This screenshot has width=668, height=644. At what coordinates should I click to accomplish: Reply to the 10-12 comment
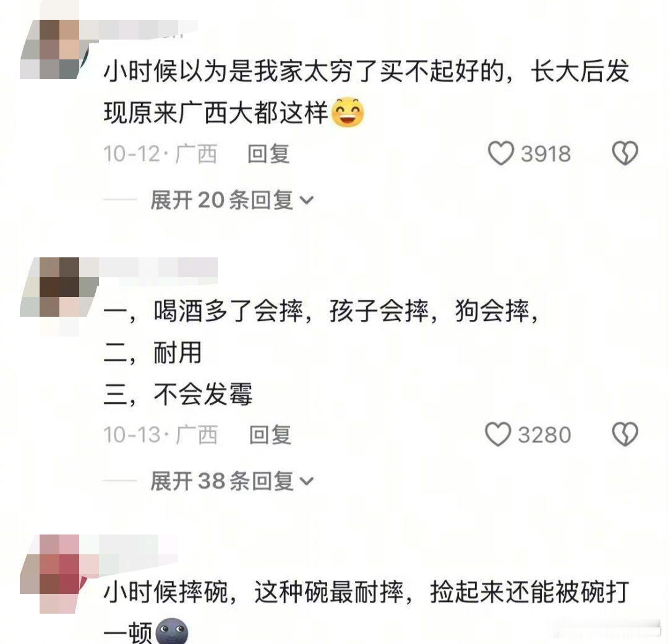pyautogui.click(x=269, y=154)
